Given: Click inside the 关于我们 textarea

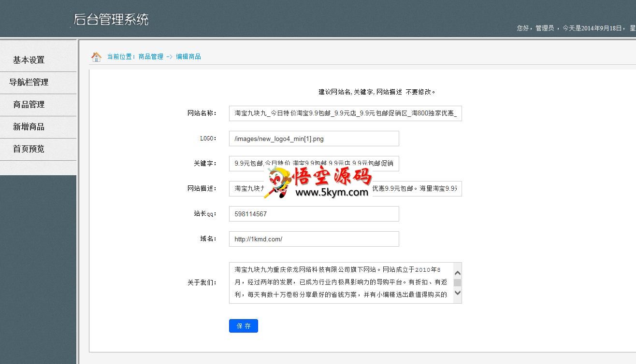Looking at the screenshot, I should click(341, 283).
